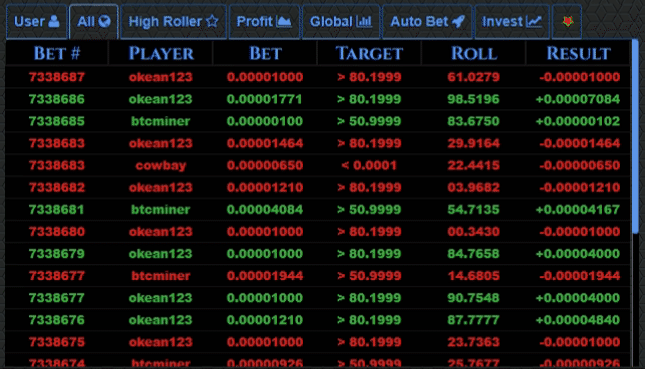Click the bets list vertical scrollbar
This screenshot has height=369, width=645.
[635, 136]
